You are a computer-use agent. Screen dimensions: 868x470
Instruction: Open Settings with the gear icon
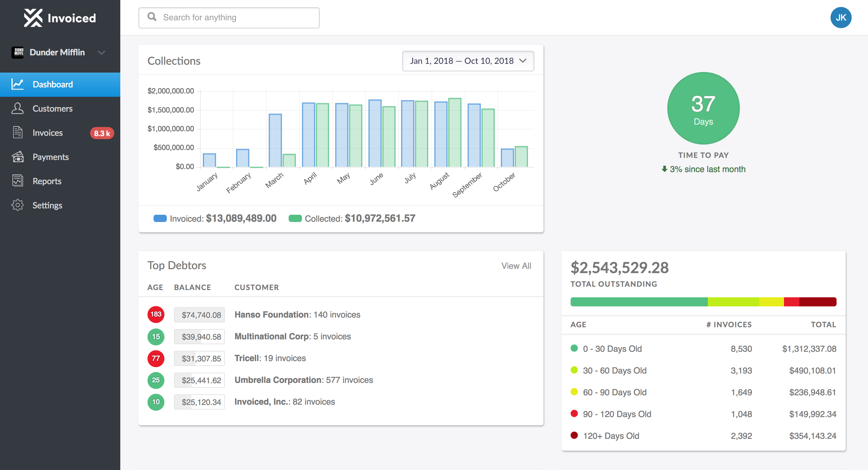pos(18,205)
